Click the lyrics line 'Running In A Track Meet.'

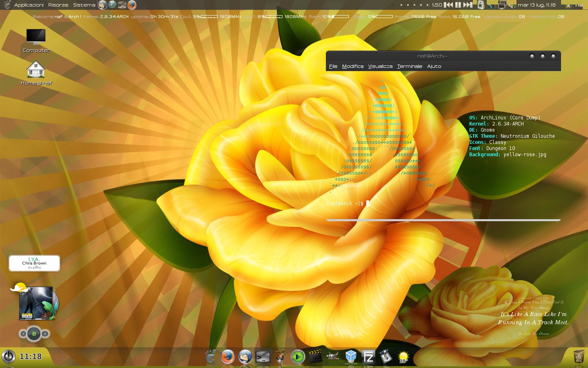tap(533, 322)
